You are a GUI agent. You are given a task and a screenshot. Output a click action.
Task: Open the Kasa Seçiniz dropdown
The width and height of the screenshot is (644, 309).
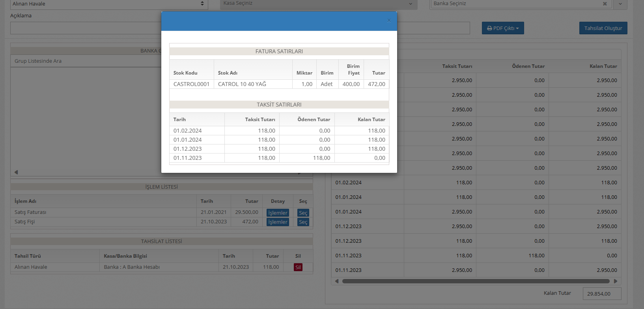318,4
